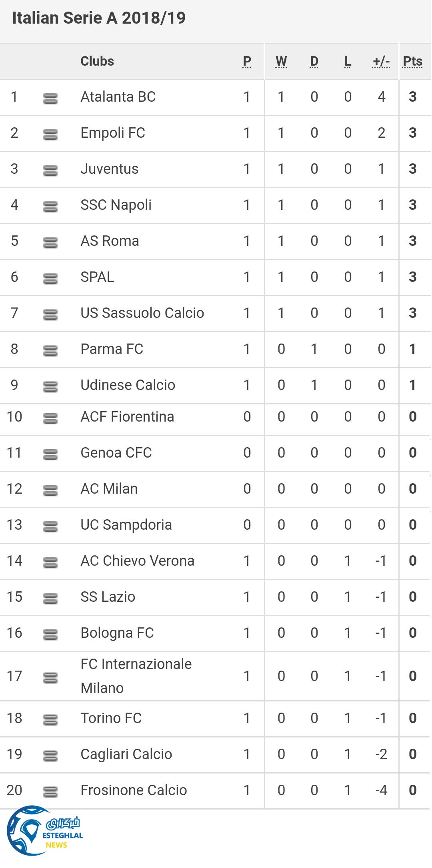Select the Empoli FC team name
The height and width of the screenshot is (868, 432).
pyautogui.click(x=113, y=133)
